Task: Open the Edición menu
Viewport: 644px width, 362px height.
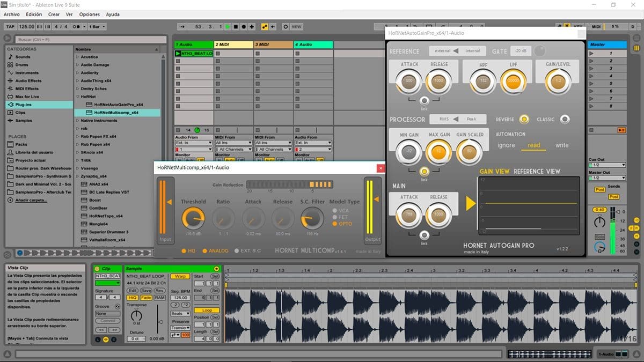Action: click(x=34, y=14)
